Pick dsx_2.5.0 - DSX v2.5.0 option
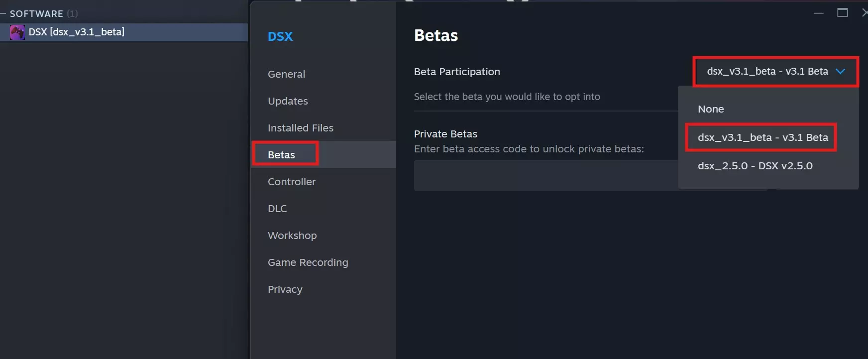868x359 pixels. coord(755,166)
